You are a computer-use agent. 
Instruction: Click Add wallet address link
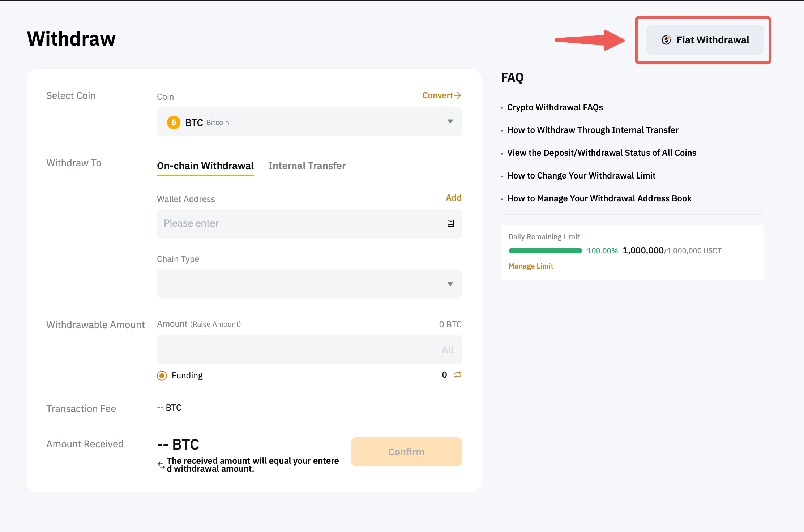point(453,198)
